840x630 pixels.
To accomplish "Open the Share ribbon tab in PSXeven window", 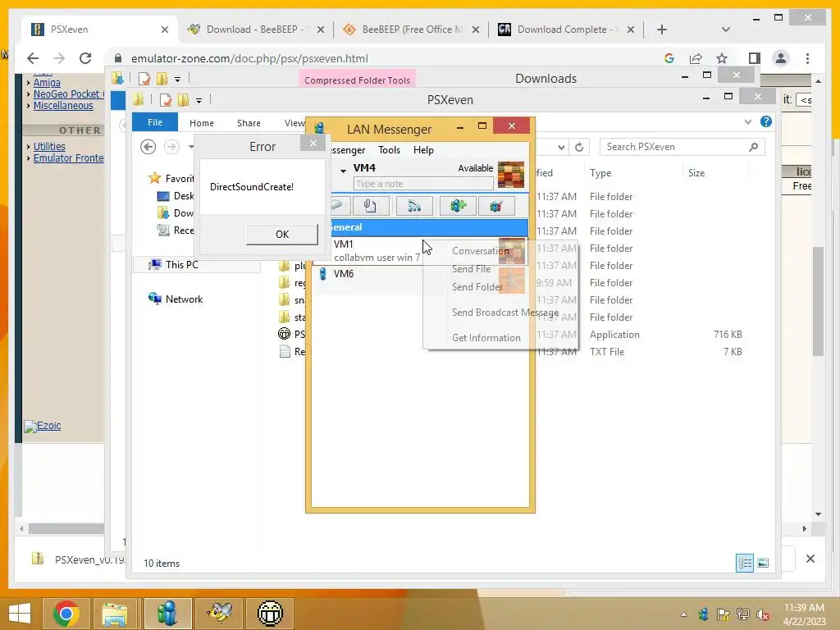I will click(249, 123).
